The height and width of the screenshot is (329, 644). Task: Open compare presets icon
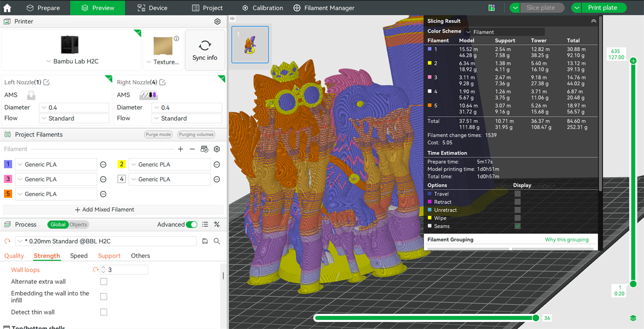tap(217, 224)
